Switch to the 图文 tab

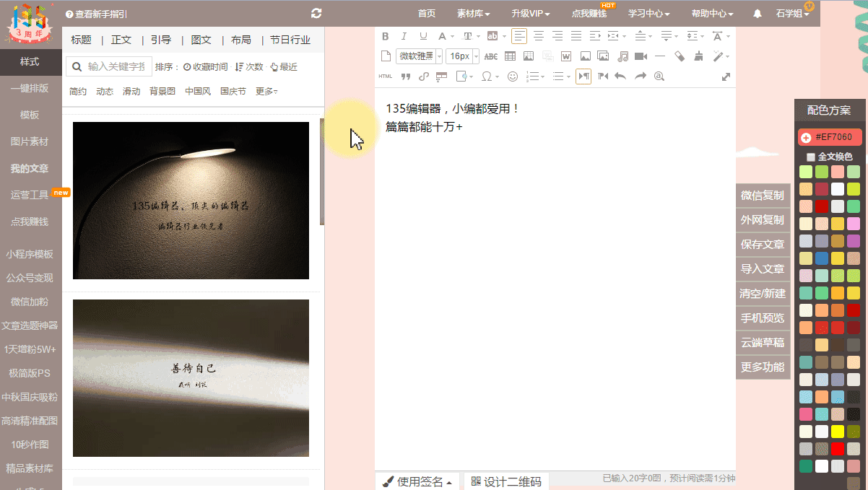click(201, 40)
